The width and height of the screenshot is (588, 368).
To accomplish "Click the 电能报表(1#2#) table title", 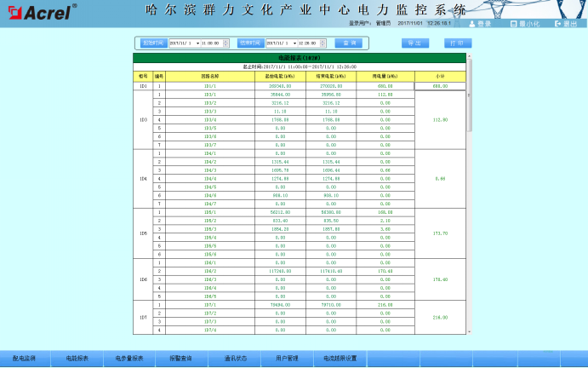I will 300,58.
